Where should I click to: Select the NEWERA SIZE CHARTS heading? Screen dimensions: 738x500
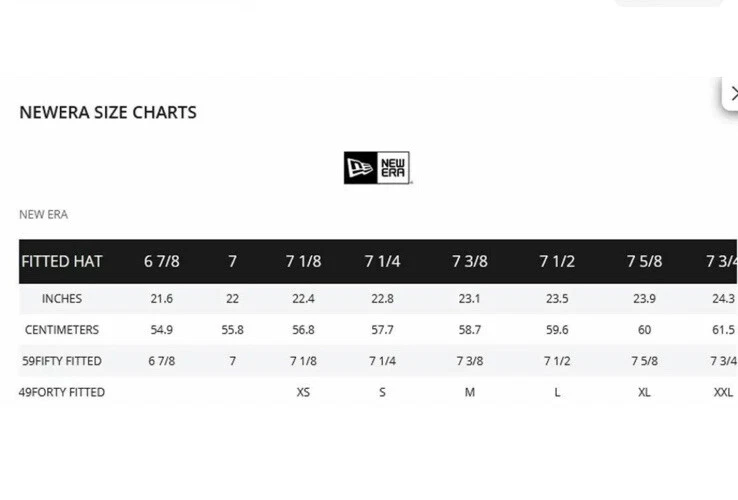click(x=108, y=113)
